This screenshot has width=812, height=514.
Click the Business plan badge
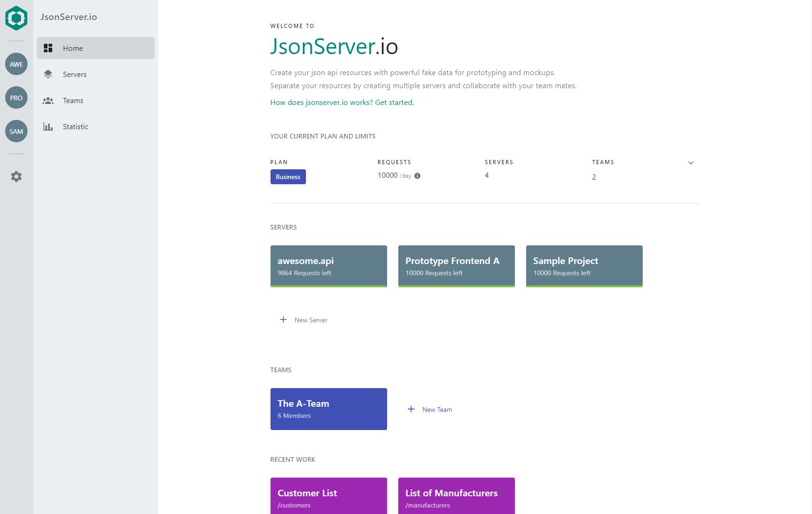(288, 177)
